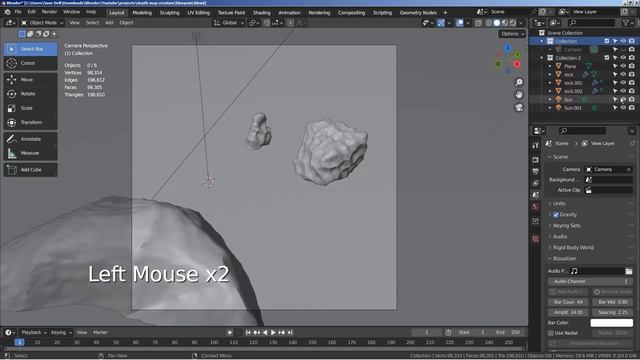This screenshot has height=360, width=640.
Task: Collapse the Collection 2 tree
Action: (x=542, y=58)
